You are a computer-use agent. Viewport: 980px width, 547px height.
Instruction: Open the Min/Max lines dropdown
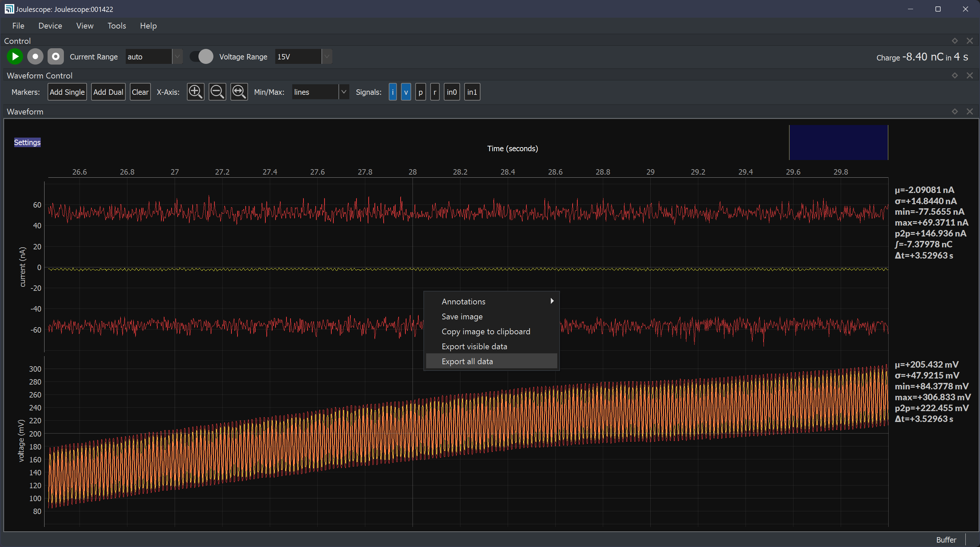pos(343,92)
